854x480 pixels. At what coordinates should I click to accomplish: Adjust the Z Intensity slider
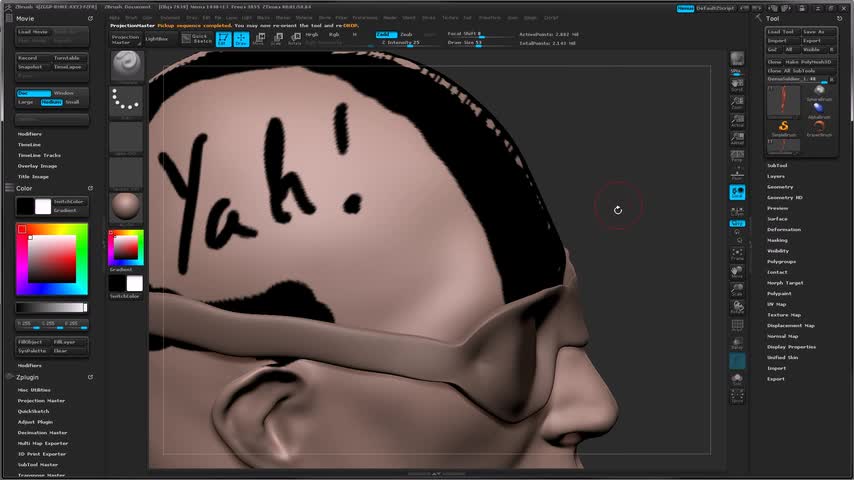410,42
